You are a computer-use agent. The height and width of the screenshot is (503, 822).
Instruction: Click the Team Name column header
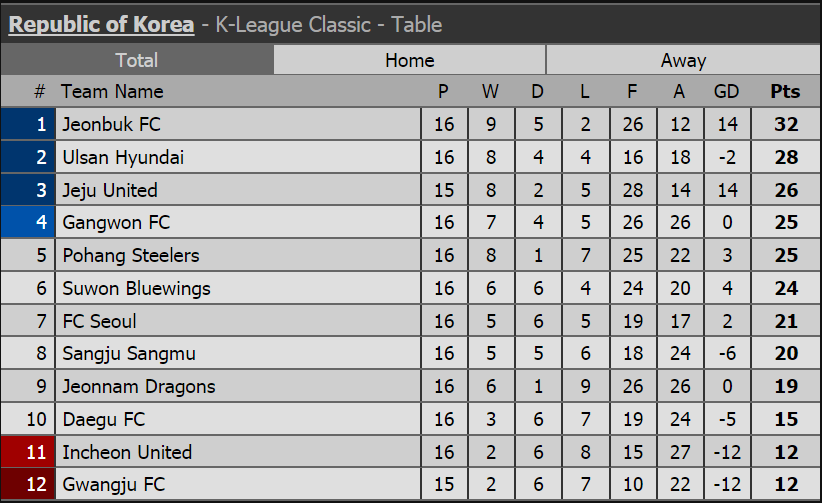112,91
